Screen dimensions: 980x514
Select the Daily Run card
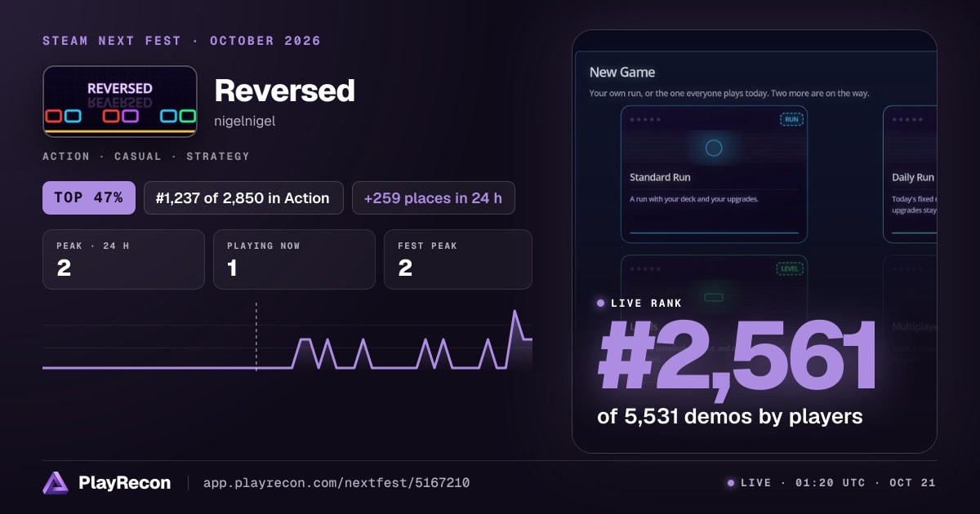click(910, 174)
